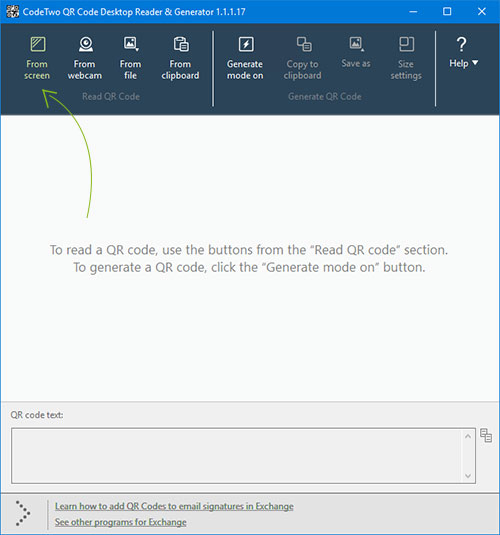This screenshot has width=500, height=535.
Task: Click inside the QR code text box
Action: (243, 456)
